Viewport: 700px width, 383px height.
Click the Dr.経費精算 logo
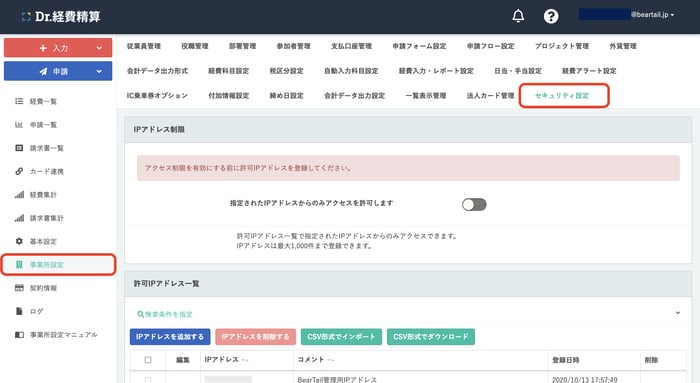pyautogui.click(x=61, y=17)
